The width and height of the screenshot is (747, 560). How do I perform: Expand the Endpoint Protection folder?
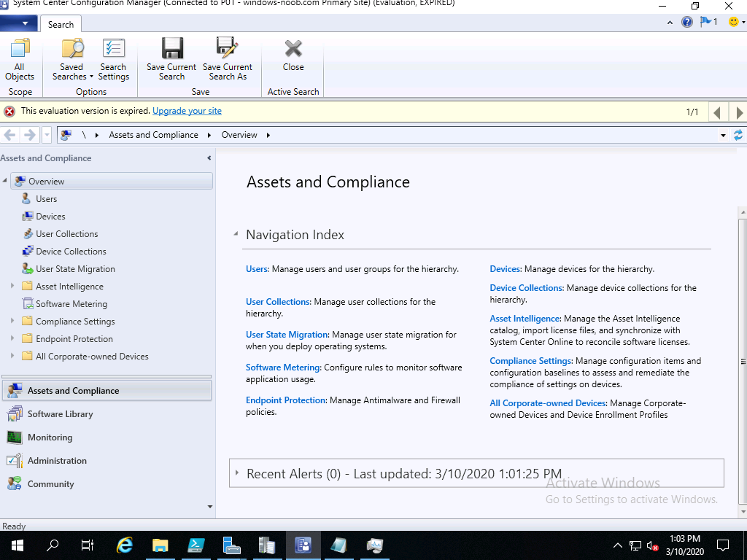[x=12, y=339]
